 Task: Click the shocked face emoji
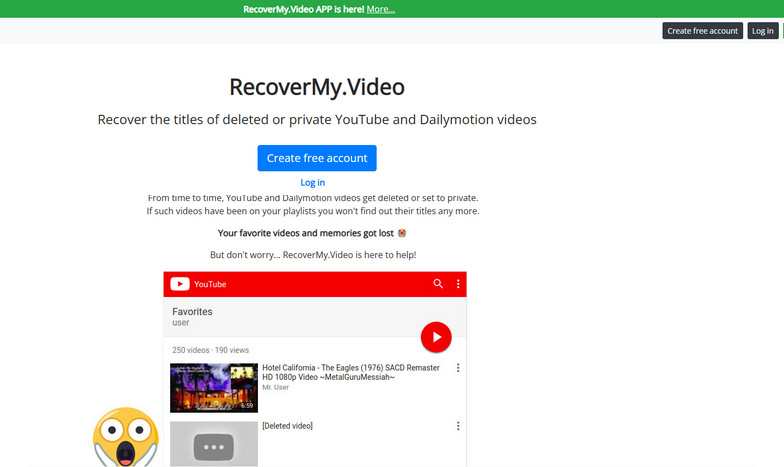tap(126, 437)
